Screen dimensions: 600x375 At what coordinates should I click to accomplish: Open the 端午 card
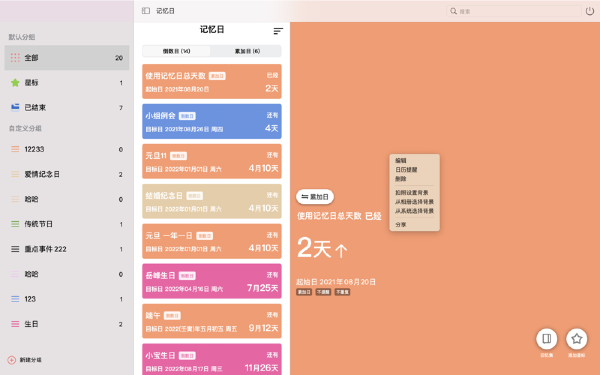click(212, 321)
